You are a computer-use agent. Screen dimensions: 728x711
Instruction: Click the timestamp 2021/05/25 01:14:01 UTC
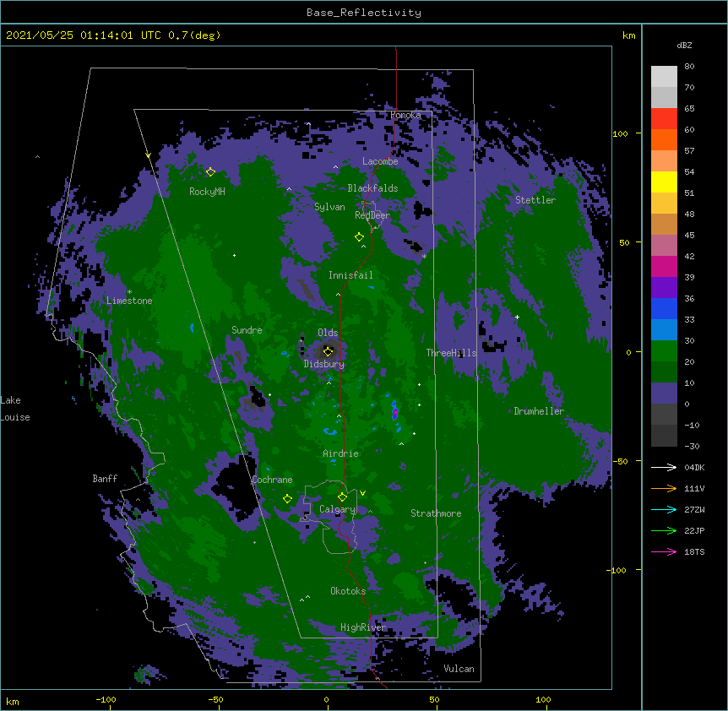pyautogui.click(x=84, y=35)
